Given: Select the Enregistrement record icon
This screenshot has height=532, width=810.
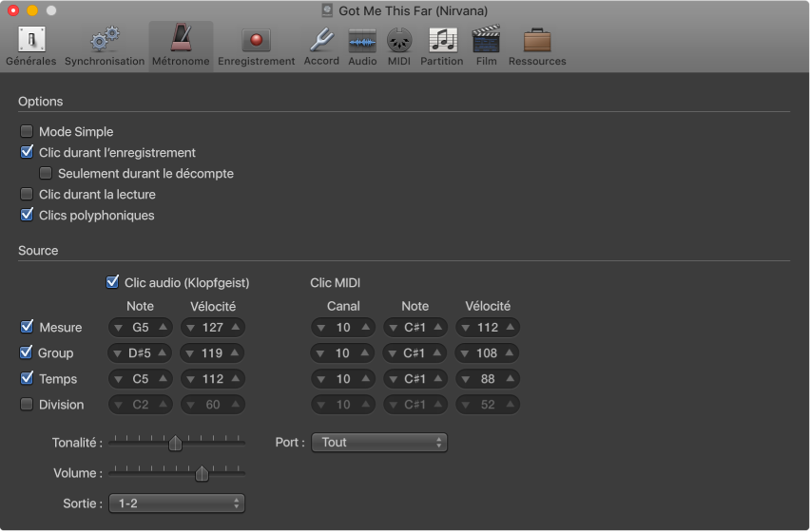Looking at the screenshot, I should click(x=256, y=41).
